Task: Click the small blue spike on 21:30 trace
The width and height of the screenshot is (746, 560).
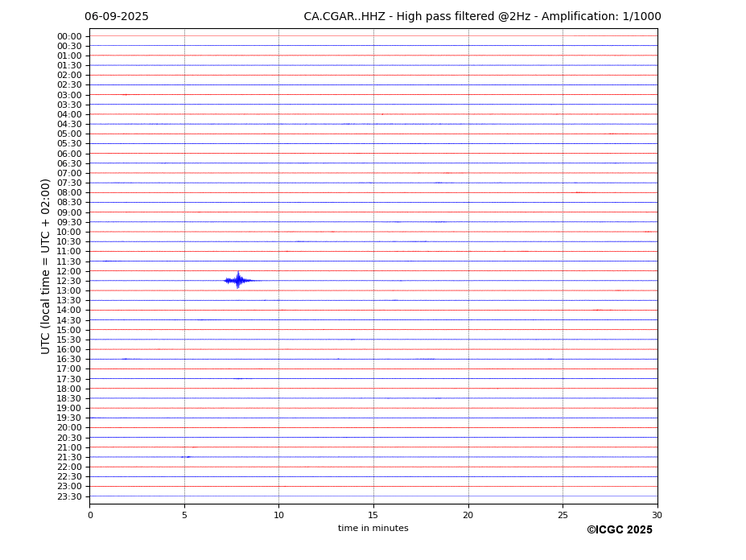Action: tap(186, 457)
